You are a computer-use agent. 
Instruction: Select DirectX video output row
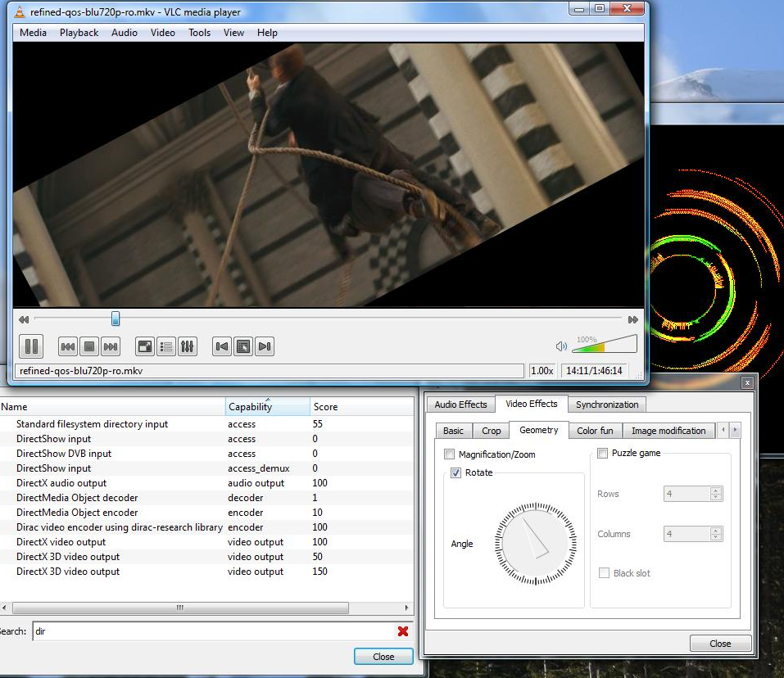coord(206,541)
